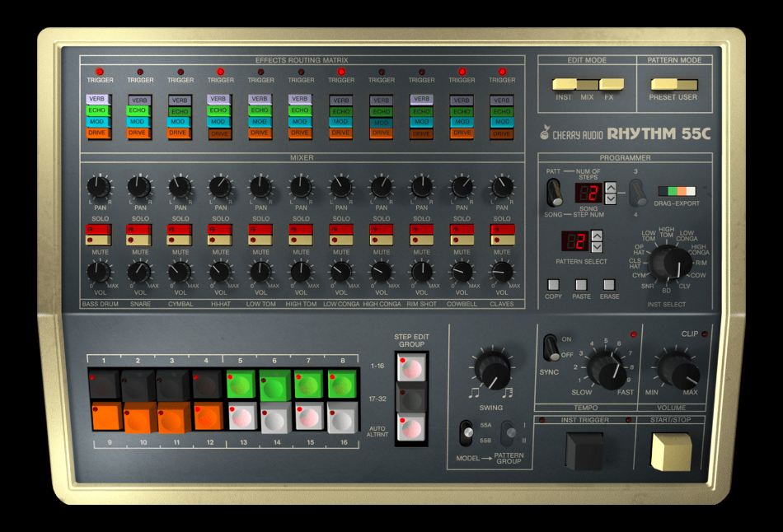783x532 pixels.
Task: Solo the Hi-Hat channel
Action: click(x=220, y=230)
